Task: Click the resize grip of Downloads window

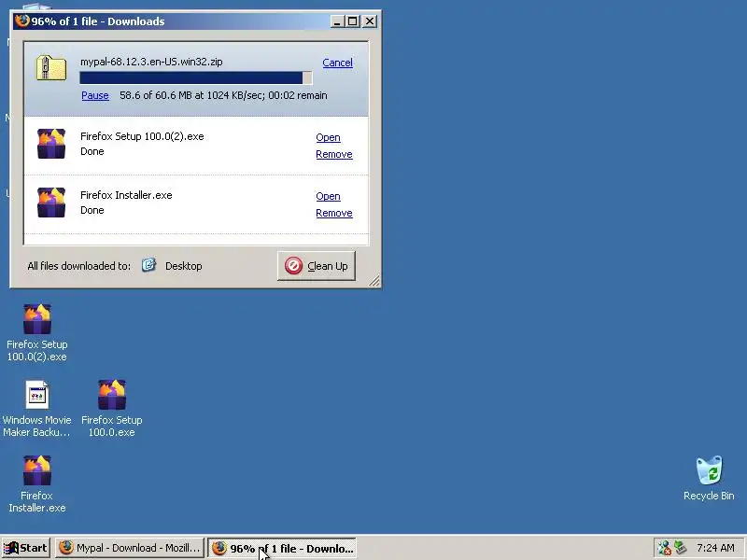Action: pyautogui.click(x=375, y=282)
